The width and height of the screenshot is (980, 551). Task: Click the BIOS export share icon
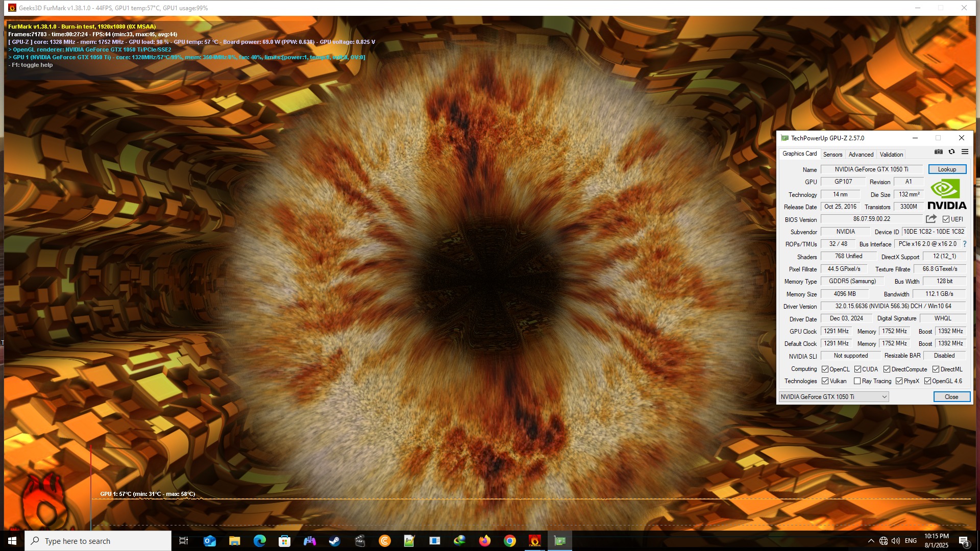point(931,219)
